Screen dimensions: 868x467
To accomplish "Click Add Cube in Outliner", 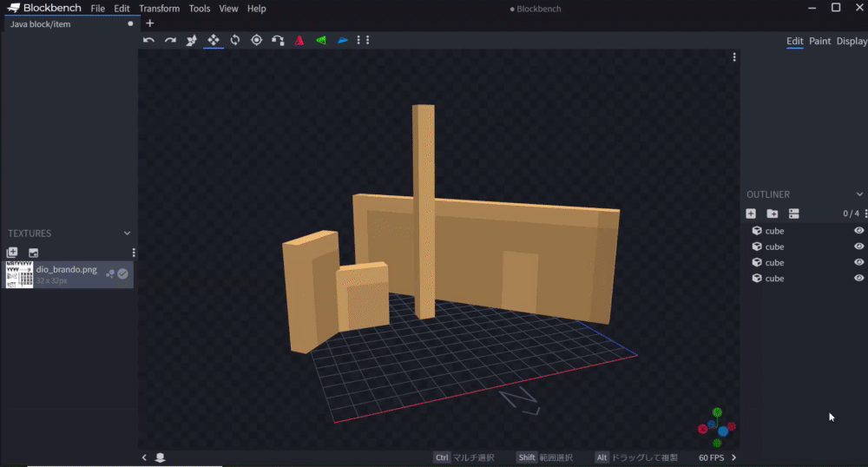I will point(751,214).
